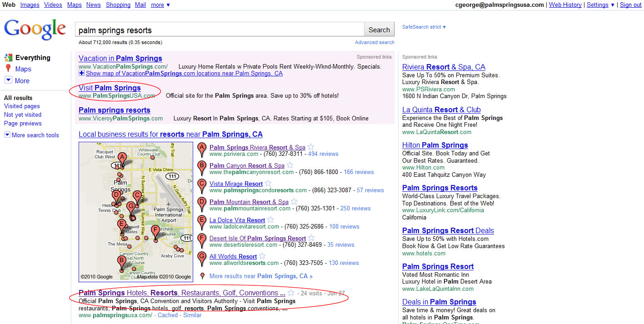The width and height of the screenshot is (644, 324).
Task: Star the Palm Springs Riviera Resort result
Action: tap(311, 147)
